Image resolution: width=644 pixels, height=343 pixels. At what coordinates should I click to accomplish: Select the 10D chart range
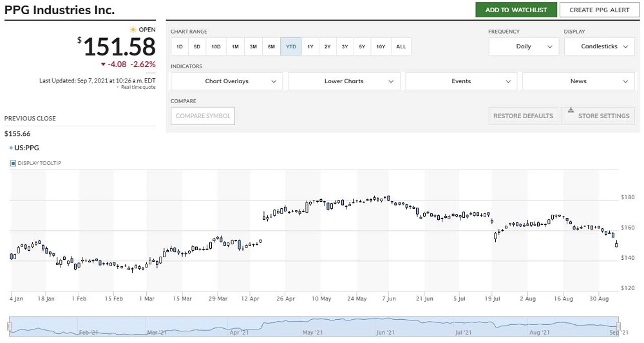point(216,46)
